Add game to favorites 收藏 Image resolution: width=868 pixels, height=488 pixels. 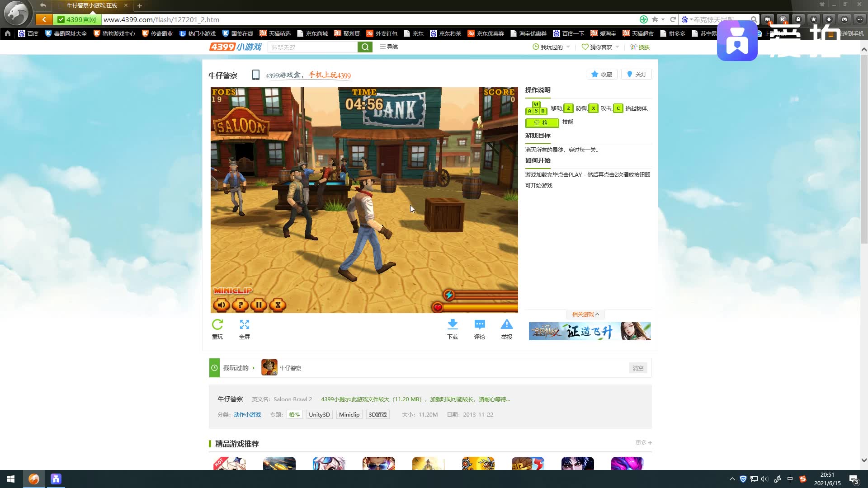[602, 74]
